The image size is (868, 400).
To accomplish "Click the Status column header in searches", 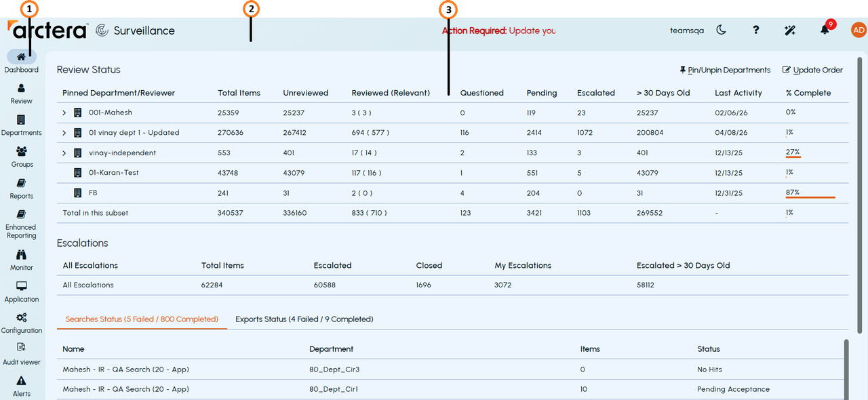I will pos(709,349).
